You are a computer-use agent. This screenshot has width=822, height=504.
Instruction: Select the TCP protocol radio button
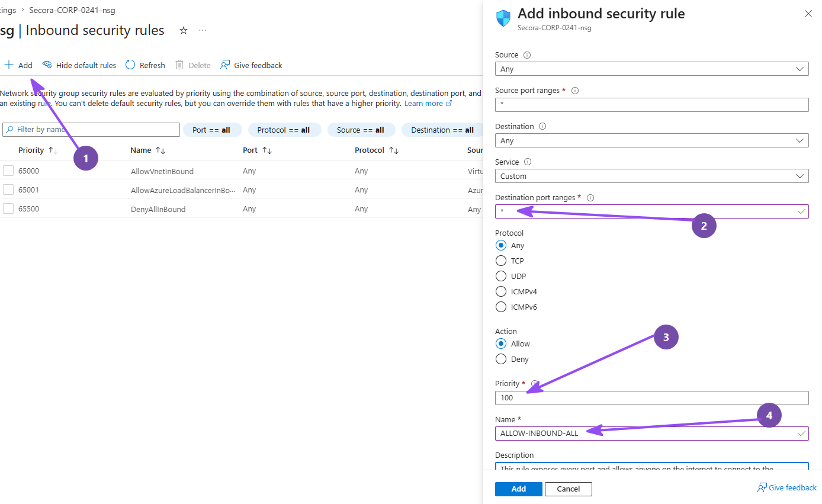[x=501, y=261]
